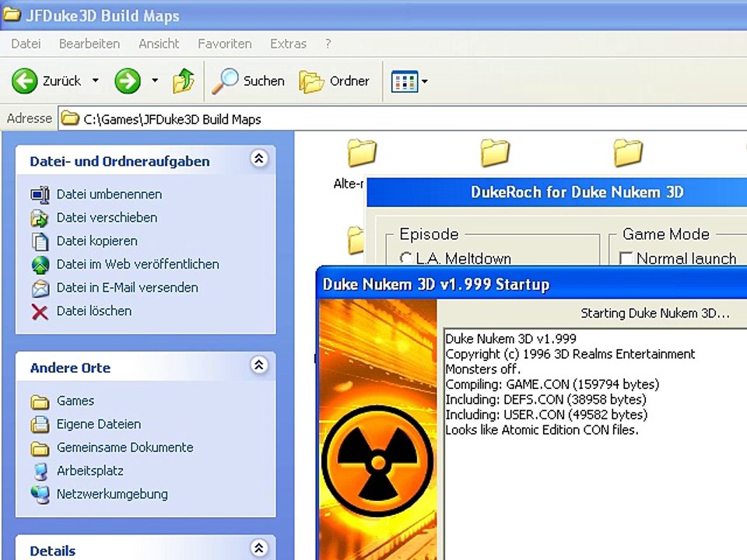Viewport: 747px width, 560px height.
Task: Click the Details panel heading
Action: [x=52, y=551]
